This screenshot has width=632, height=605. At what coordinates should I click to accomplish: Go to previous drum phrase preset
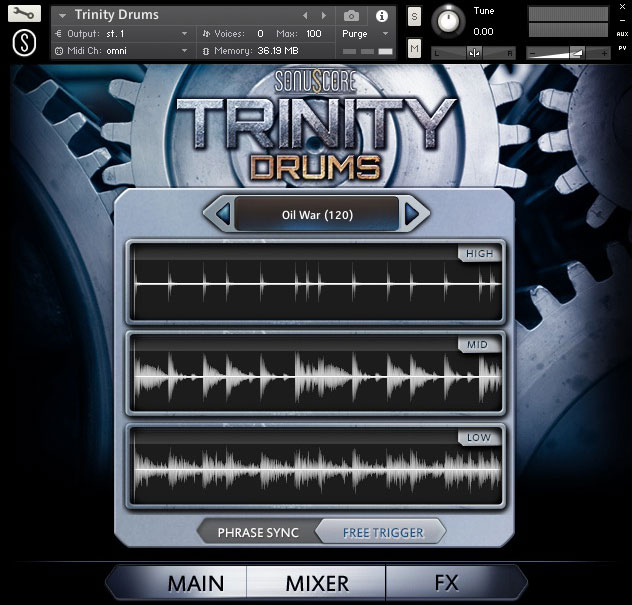pyautogui.click(x=222, y=213)
